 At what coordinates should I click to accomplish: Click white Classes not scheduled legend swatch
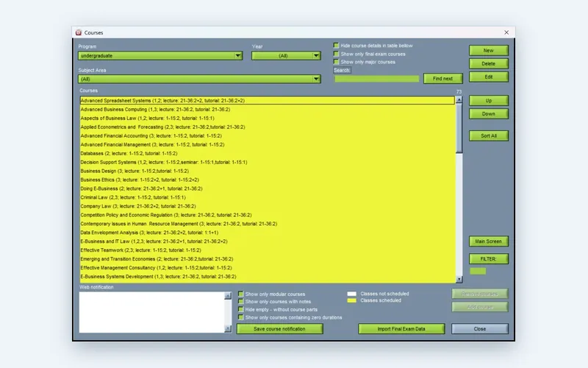(352, 294)
